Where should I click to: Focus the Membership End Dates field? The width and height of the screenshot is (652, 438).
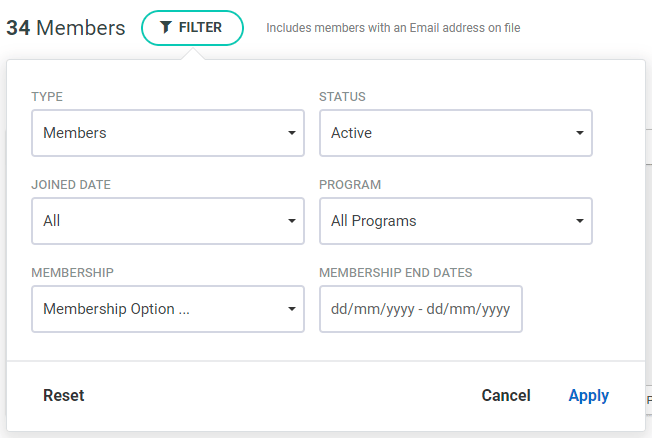[x=420, y=309]
